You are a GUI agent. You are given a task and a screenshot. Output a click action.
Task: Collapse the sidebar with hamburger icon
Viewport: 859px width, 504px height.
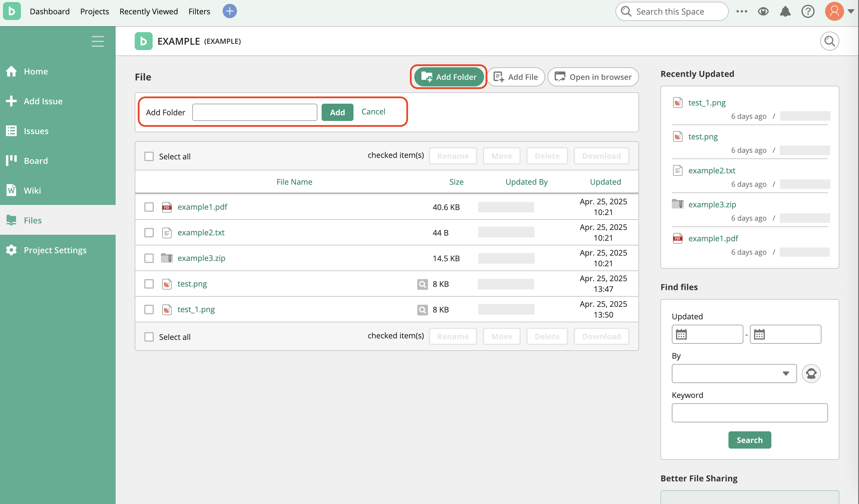(97, 41)
